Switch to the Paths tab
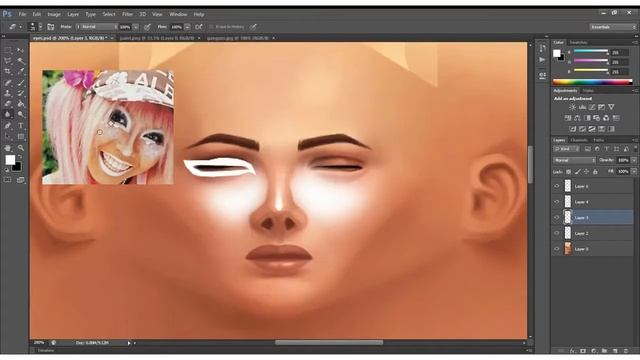Screen dimensions: 640x360 [598, 140]
